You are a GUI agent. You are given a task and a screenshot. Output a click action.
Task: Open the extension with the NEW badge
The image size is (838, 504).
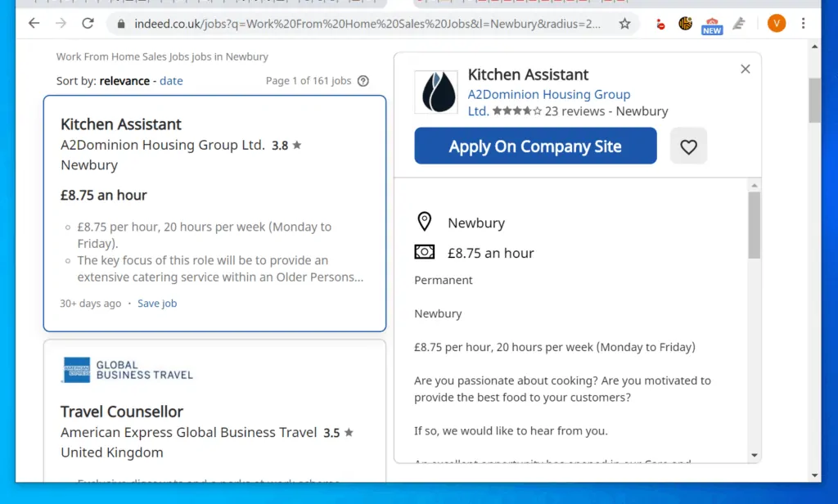click(711, 25)
